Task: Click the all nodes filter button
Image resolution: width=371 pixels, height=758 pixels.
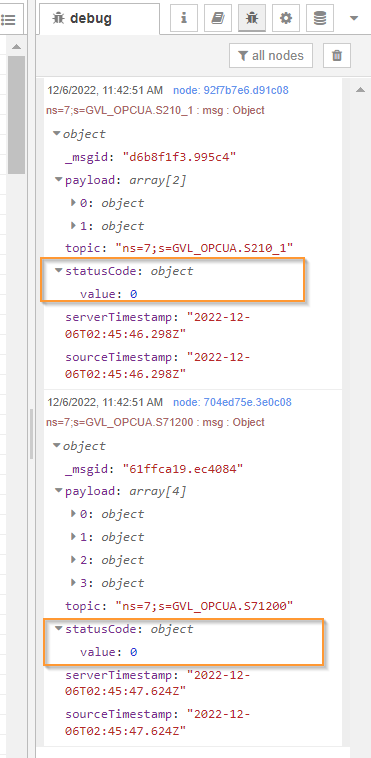Action: click(271, 56)
